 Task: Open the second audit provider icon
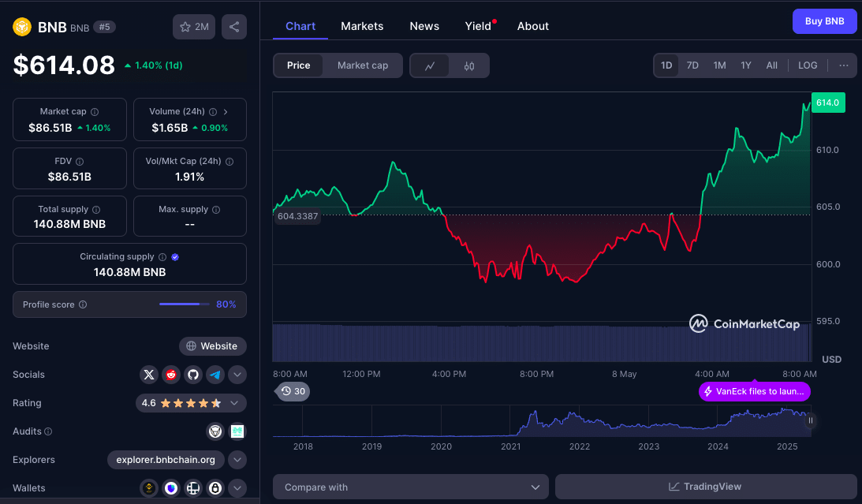click(237, 431)
